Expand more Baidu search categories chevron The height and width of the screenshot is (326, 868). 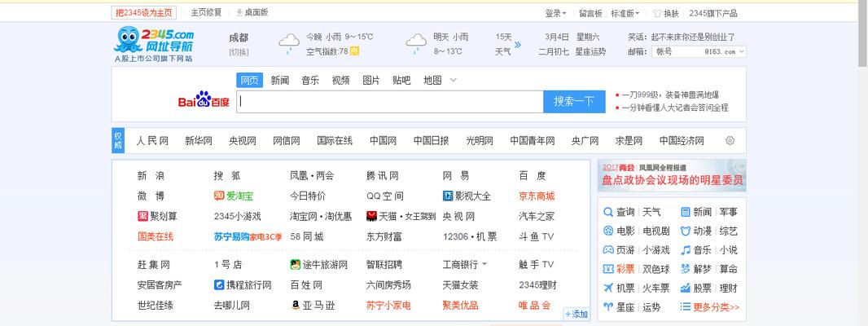click(454, 80)
